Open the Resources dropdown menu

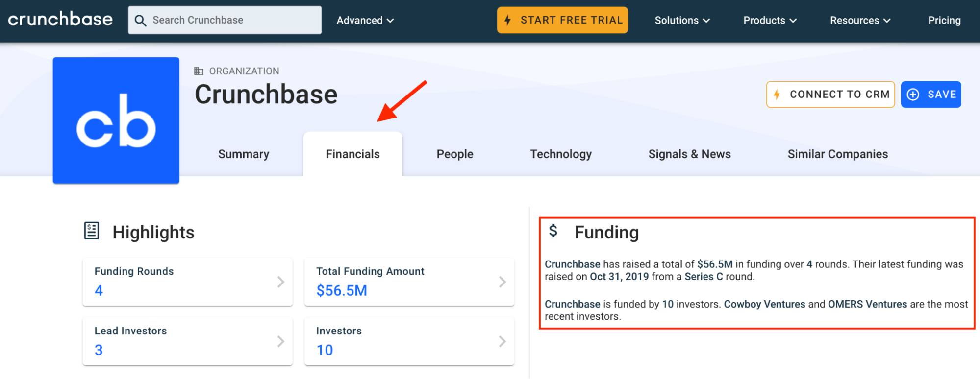coord(860,21)
